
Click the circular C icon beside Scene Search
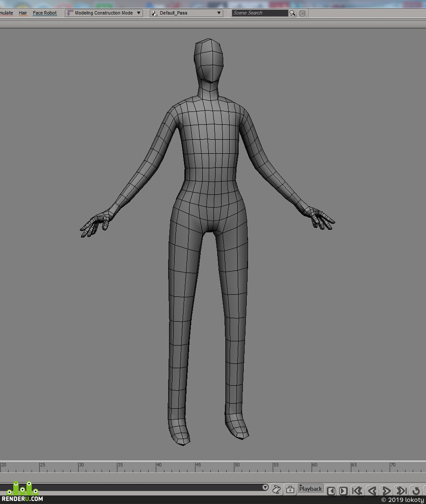click(x=302, y=13)
